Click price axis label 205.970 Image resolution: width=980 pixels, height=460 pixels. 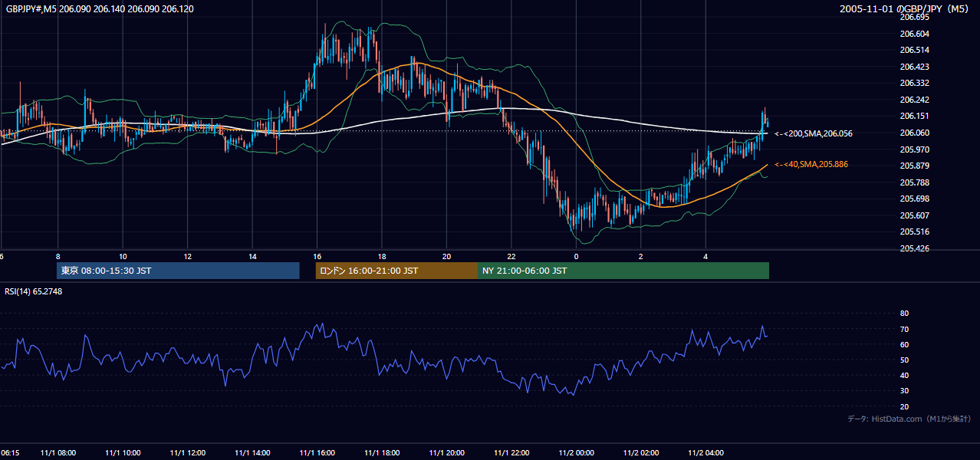click(914, 149)
